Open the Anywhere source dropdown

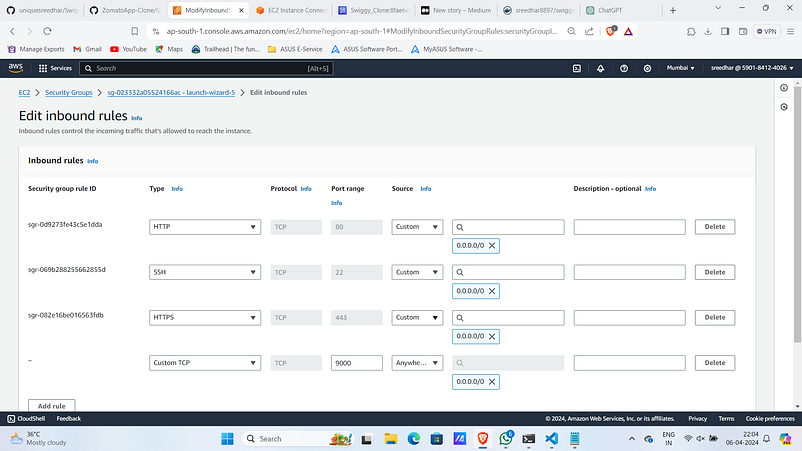[x=417, y=363]
